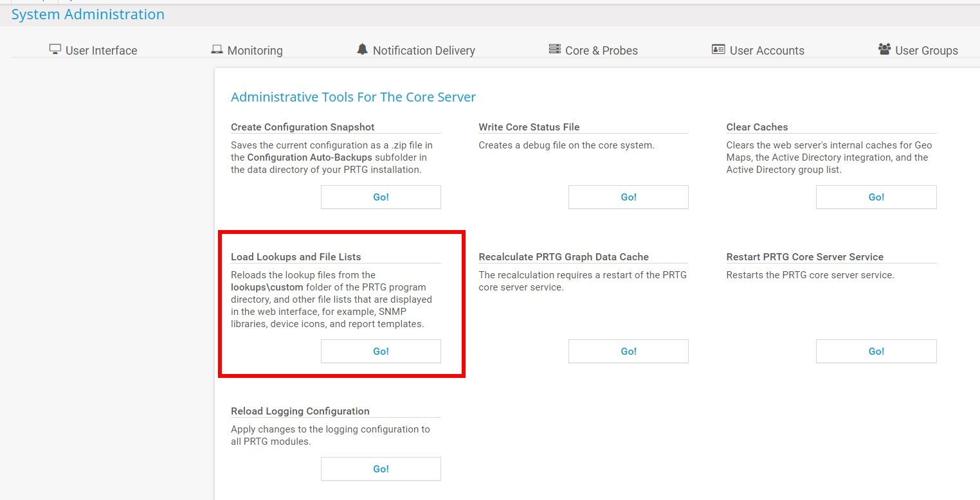The height and width of the screenshot is (500, 980).
Task: Switch to the User Accounts tab label
Action: click(x=767, y=51)
